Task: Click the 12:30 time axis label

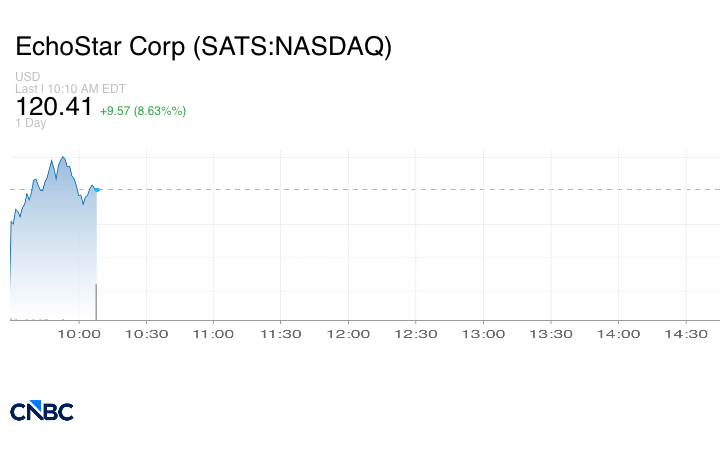Action: tap(416, 334)
